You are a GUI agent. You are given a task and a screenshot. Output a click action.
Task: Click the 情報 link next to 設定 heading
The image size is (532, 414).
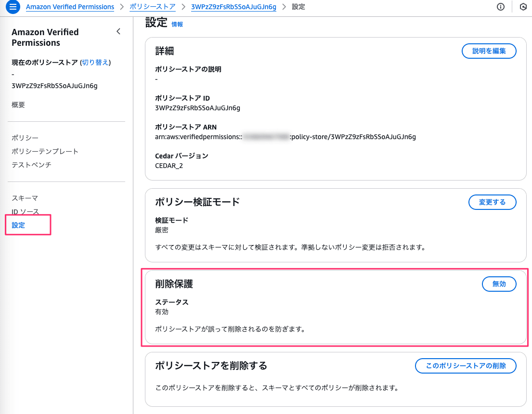(x=177, y=25)
